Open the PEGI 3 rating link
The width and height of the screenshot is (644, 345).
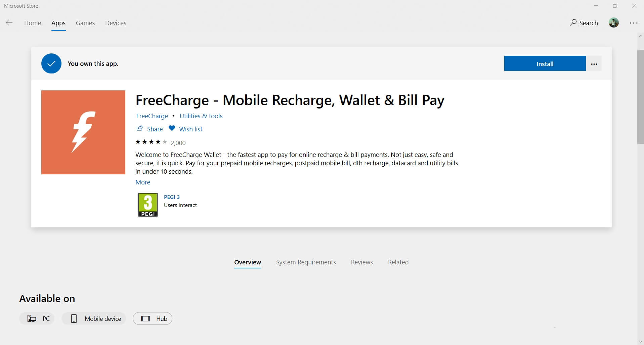click(172, 197)
